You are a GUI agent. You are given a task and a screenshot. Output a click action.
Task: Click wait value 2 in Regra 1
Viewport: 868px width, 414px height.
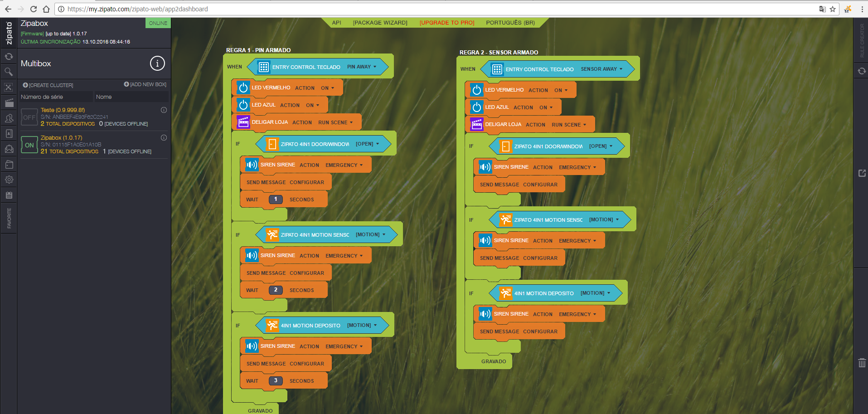click(276, 290)
